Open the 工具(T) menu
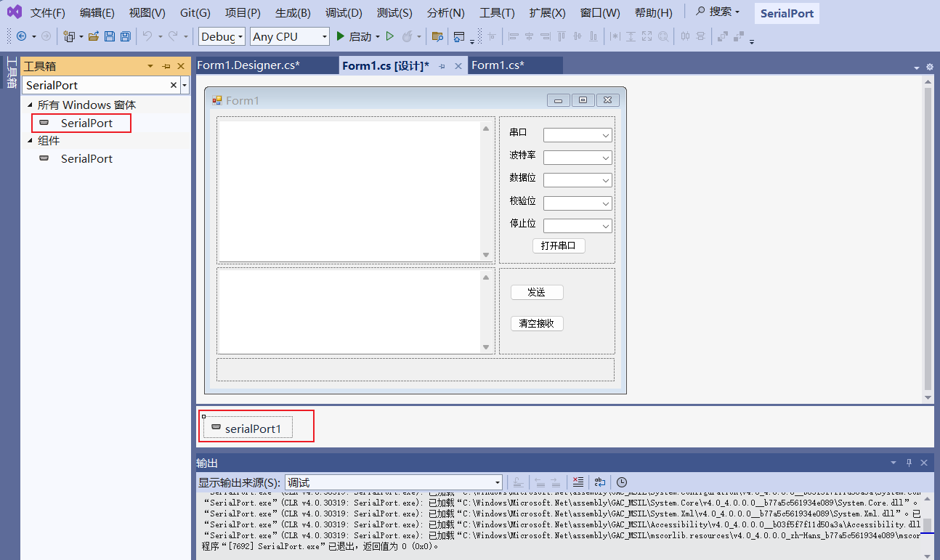The width and height of the screenshot is (940, 560). (497, 12)
